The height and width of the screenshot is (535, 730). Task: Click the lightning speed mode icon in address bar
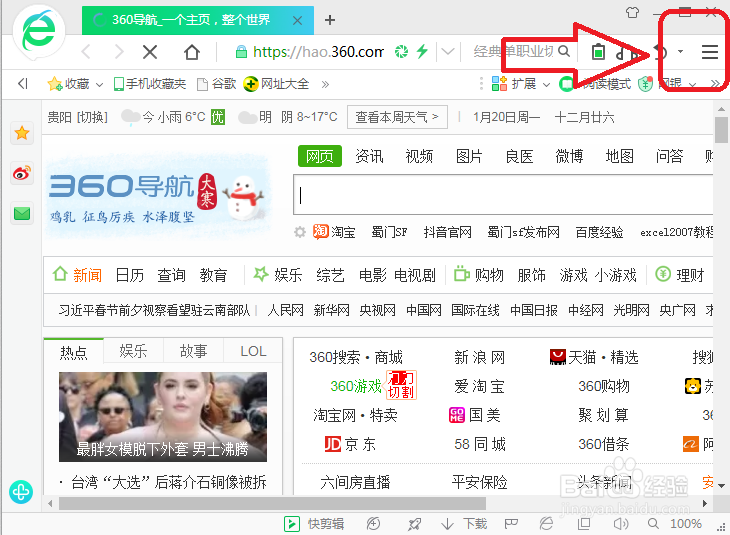click(x=422, y=51)
